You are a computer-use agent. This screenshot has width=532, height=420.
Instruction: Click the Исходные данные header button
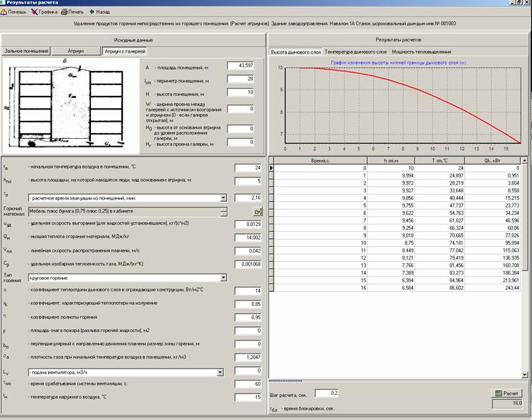pyautogui.click(x=133, y=39)
